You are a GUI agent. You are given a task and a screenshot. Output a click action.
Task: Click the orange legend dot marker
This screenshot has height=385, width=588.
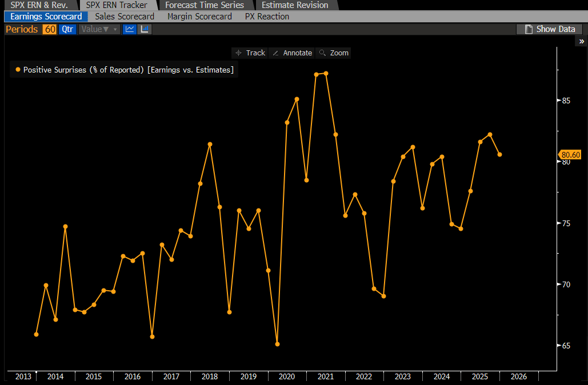(x=18, y=70)
